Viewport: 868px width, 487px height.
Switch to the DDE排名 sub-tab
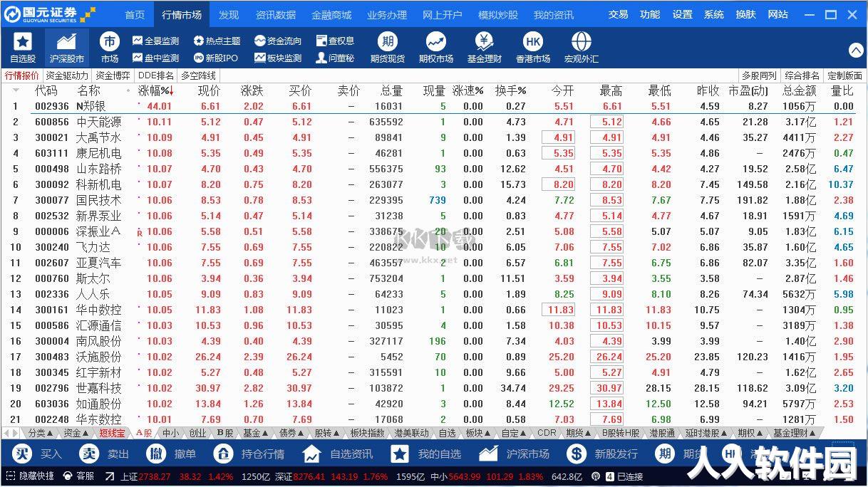[156, 75]
